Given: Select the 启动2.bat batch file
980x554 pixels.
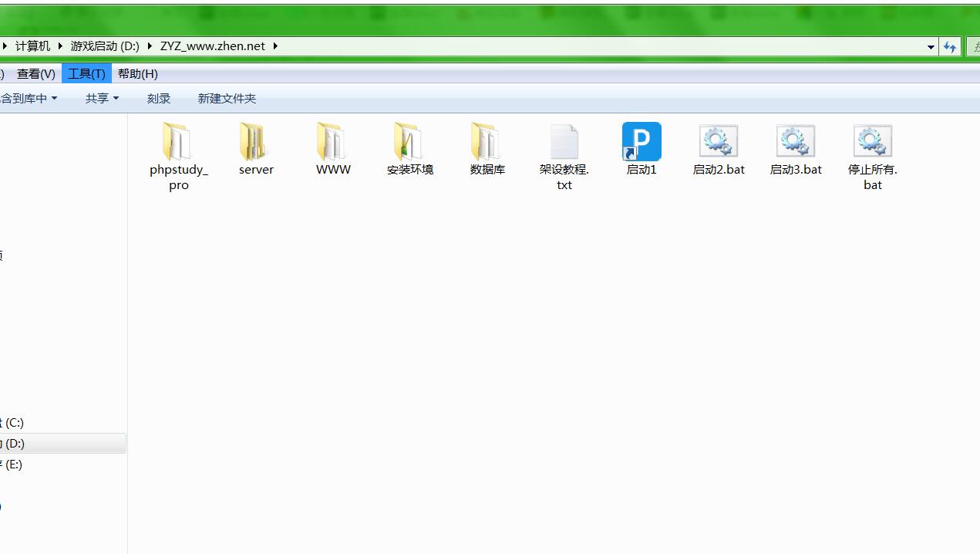Looking at the screenshot, I should click(718, 143).
